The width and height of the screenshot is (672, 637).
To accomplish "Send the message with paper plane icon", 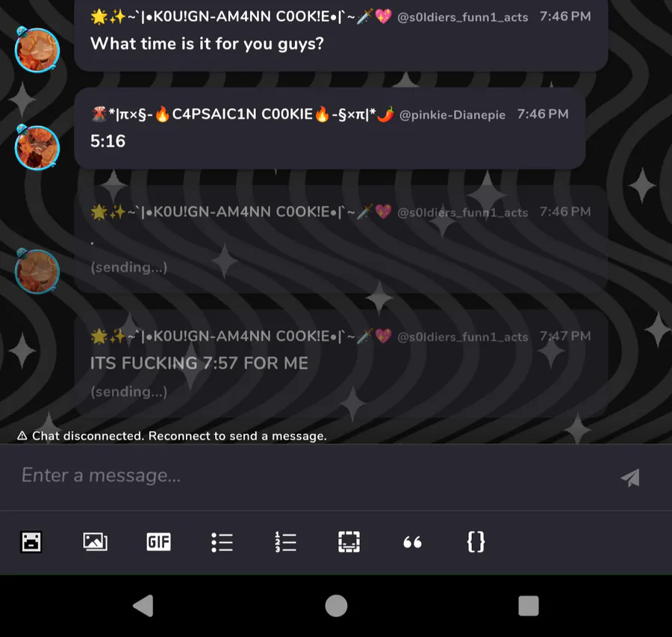I will pyautogui.click(x=630, y=477).
